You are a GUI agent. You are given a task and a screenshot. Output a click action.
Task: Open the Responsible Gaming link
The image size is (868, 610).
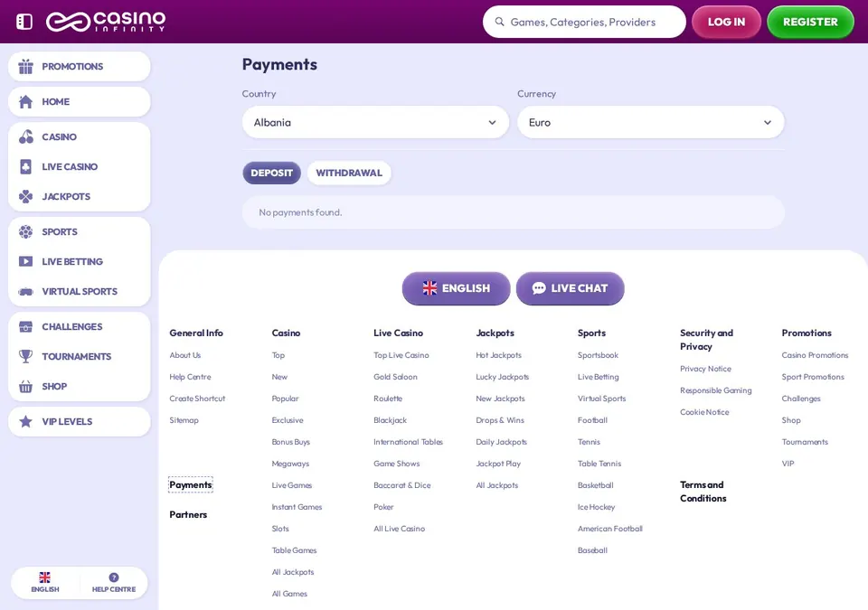point(716,390)
